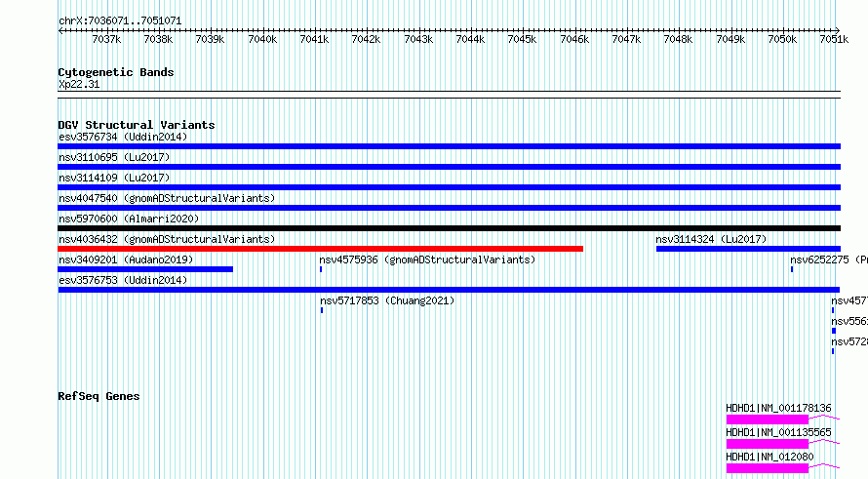Click the 7049k ruler tick label
This screenshot has height=479, width=868.
[x=730, y=39]
